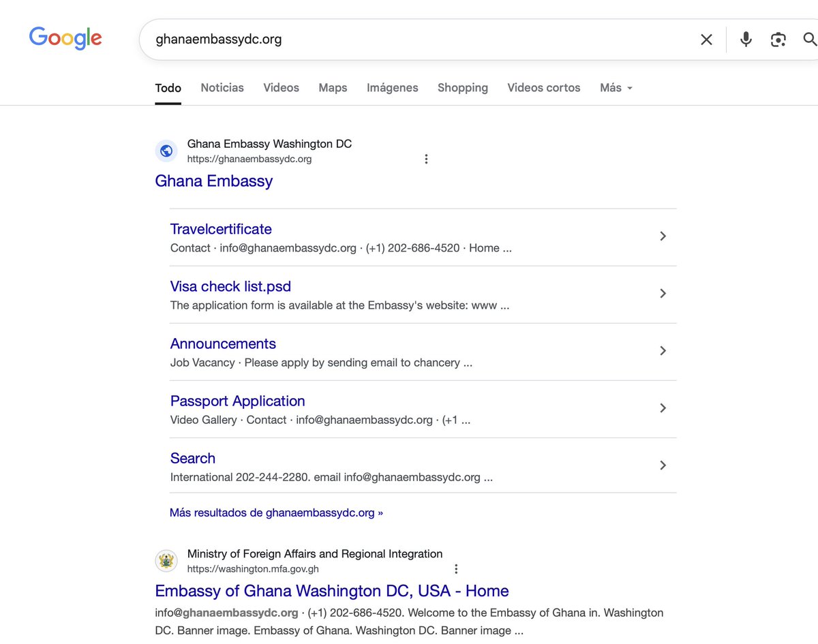
Task: Click the https://washington.mfa.gov.gh URL text
Action: [253, 569]
